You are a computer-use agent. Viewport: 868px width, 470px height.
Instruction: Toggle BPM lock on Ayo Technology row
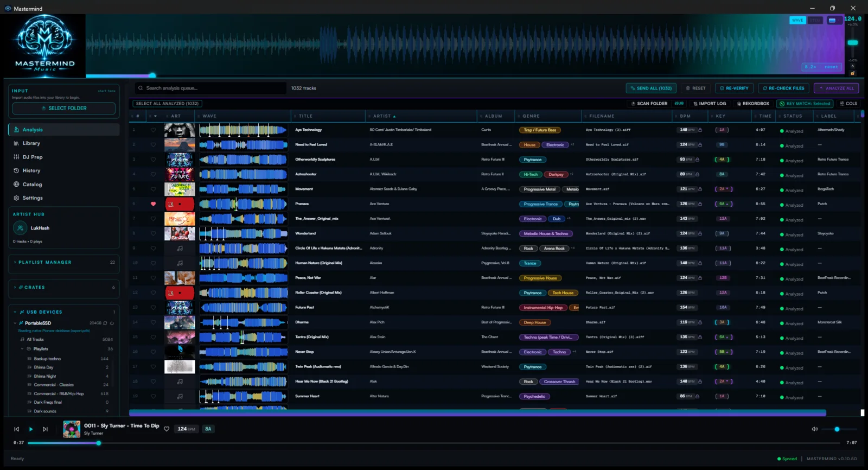point(700,130)
